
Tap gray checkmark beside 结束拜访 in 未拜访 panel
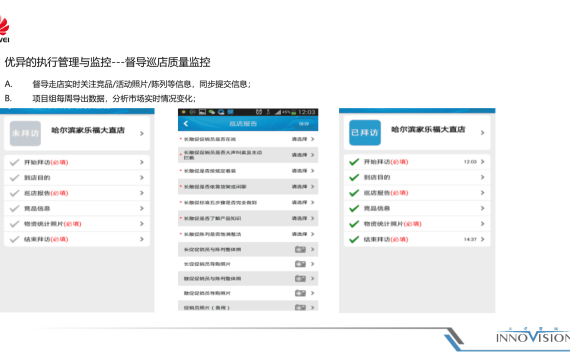tap(14, 239)
